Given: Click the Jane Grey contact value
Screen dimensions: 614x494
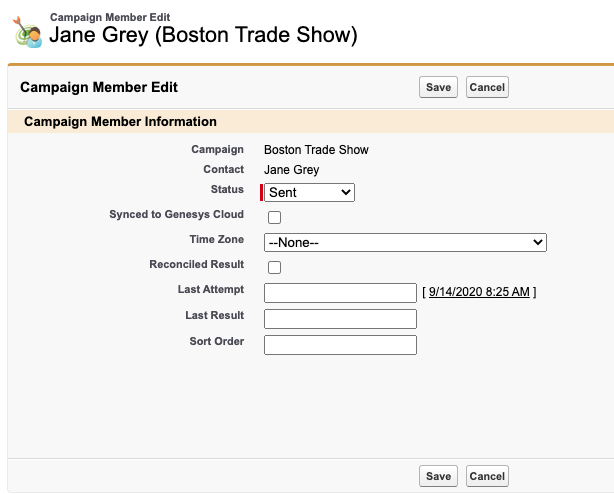Looking at the screenshot, I should pyautogui.click(x=291, y=169).
